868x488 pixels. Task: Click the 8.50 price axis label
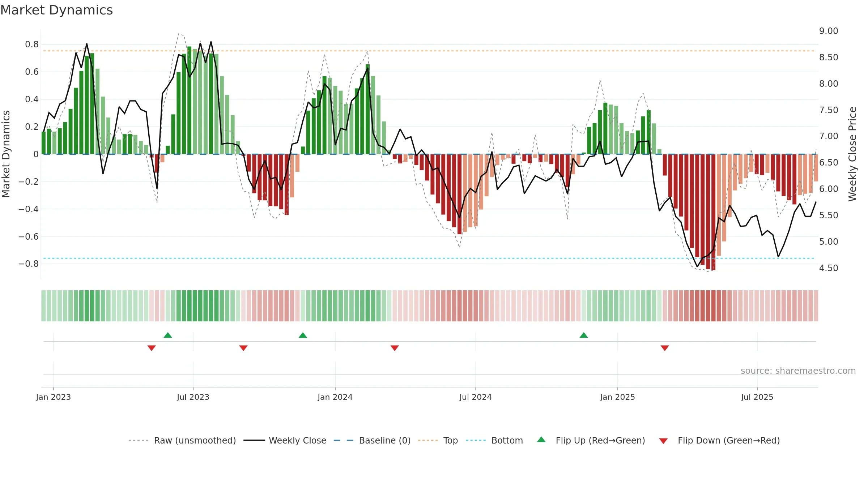tap(829, 57)
